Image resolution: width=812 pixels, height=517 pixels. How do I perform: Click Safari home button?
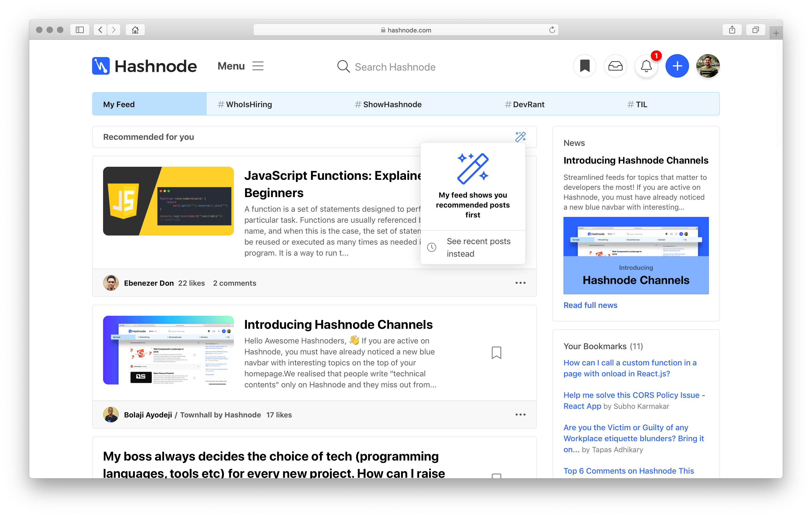pyautogui.click(x=135, y=30)
